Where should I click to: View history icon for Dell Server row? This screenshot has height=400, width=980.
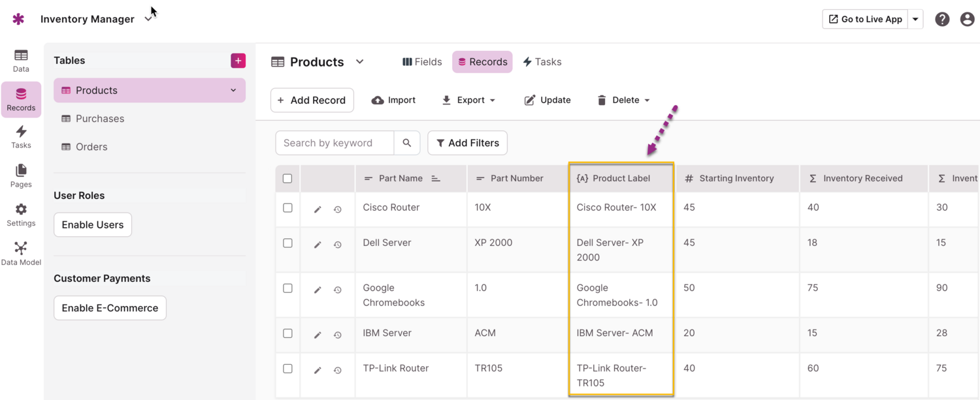338,245
